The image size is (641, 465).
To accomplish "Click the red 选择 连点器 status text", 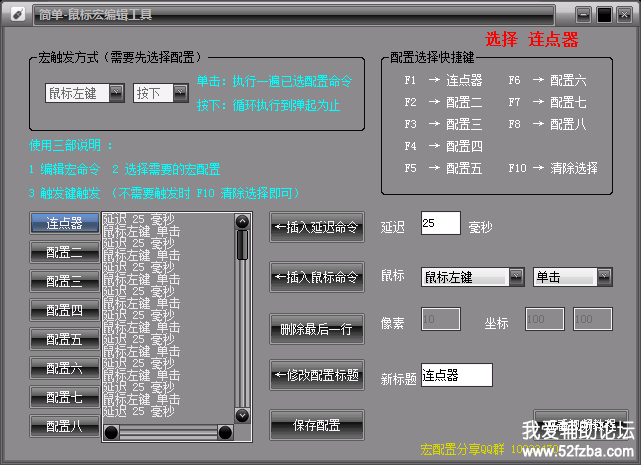I will (x=531, y=40).
